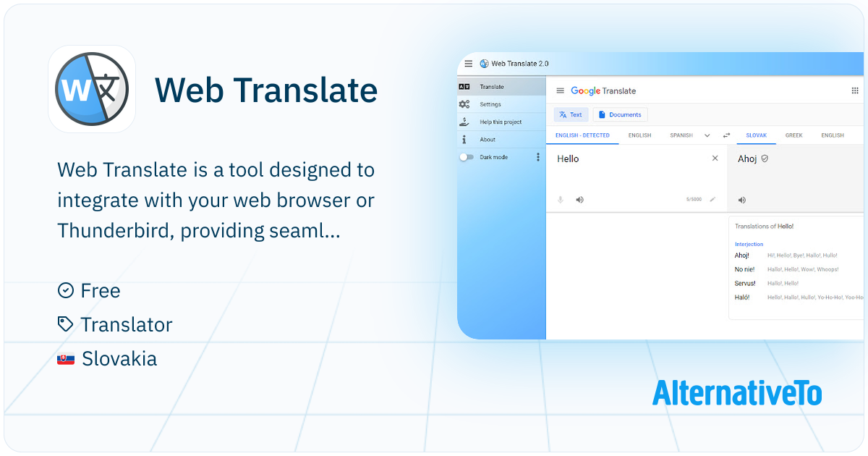Click the AlternativeTo logo

[x=736, y=392]
